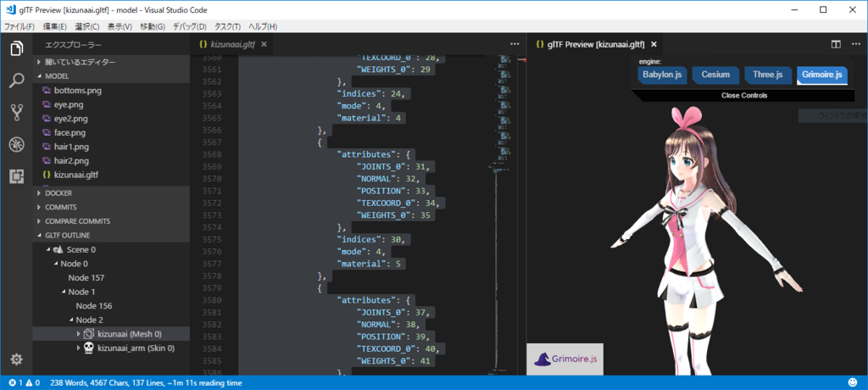Select Node 157 in glTF outline
868x390 pixels.
point(86,277)
